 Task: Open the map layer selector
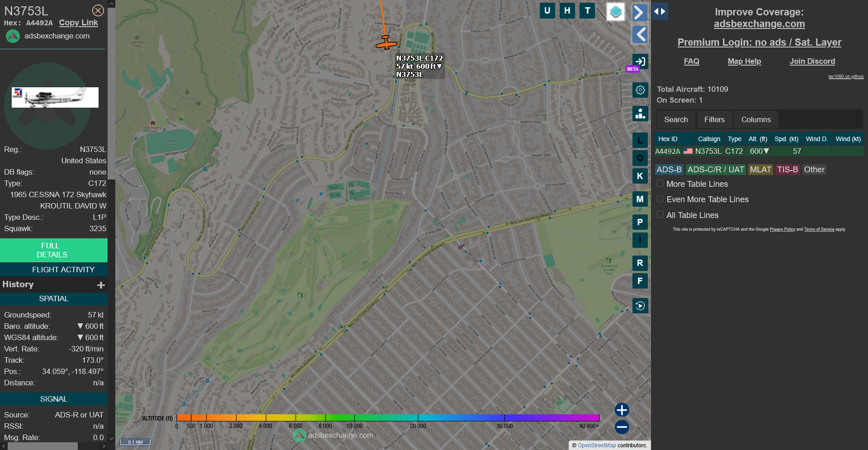pyautogui.click(x=615, y=12)
